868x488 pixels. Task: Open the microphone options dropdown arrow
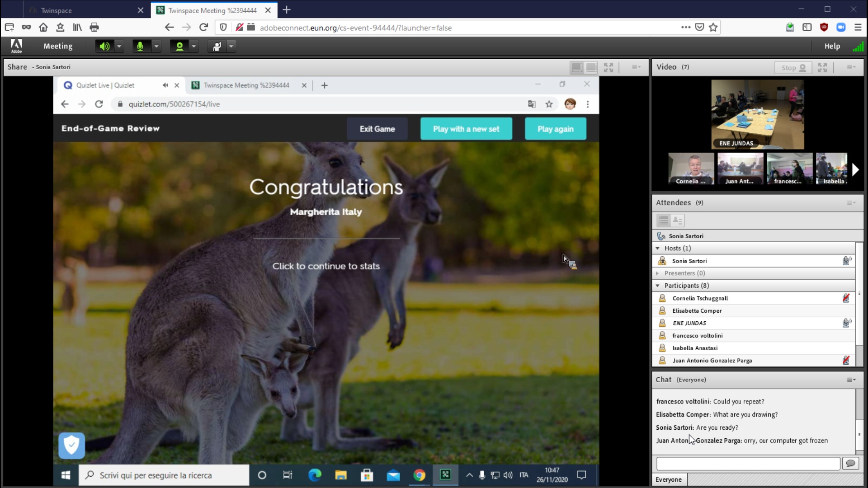[156, 46]
